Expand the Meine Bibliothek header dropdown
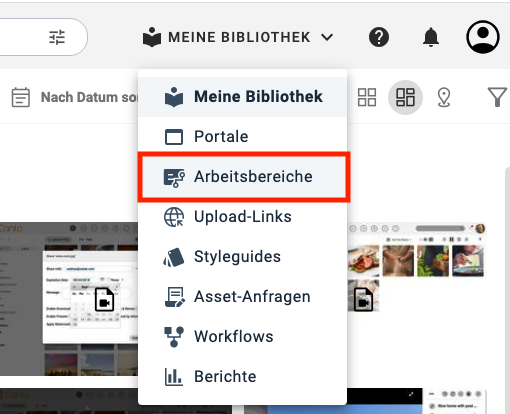This screenshot has height=414, width=510. coord(238,37)
